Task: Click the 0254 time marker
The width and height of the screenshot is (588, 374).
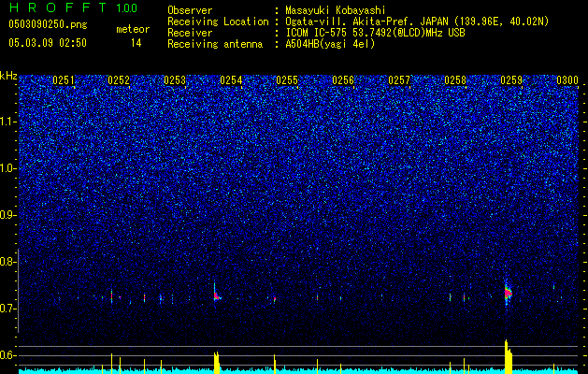Action: (231, 80)
